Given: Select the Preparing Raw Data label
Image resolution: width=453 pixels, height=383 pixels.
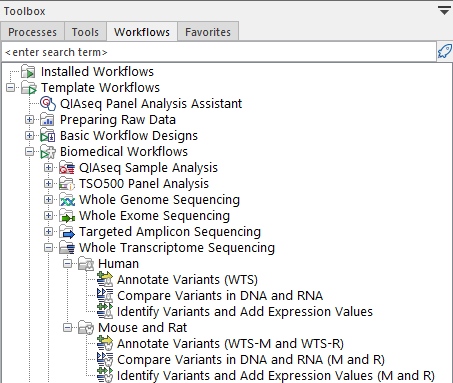Looking at the screenshot, I should click(x=118, y=120).
